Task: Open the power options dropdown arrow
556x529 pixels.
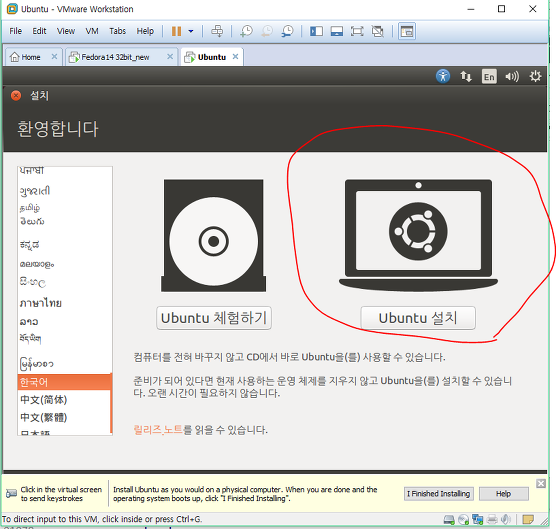Action: (191, 31)
